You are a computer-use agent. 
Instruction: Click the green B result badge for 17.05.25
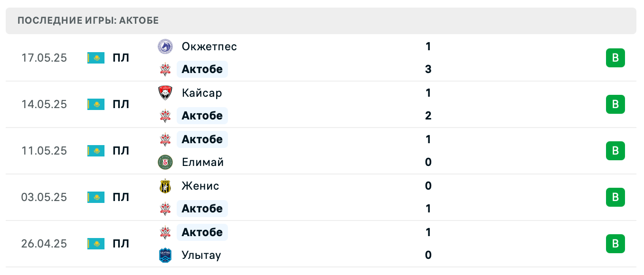click(x=616, y=58)
